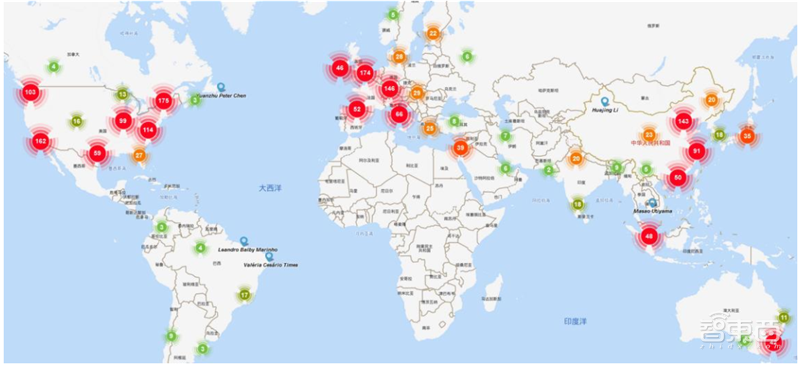Select the green 6 cluster in Russia

click(467, 57)
